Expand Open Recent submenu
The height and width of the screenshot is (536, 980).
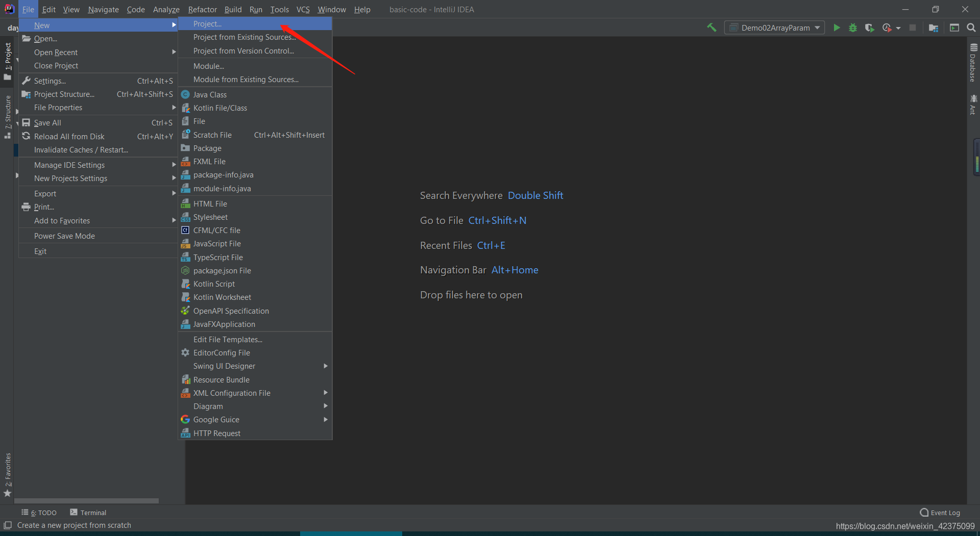(x=98, y=53)
